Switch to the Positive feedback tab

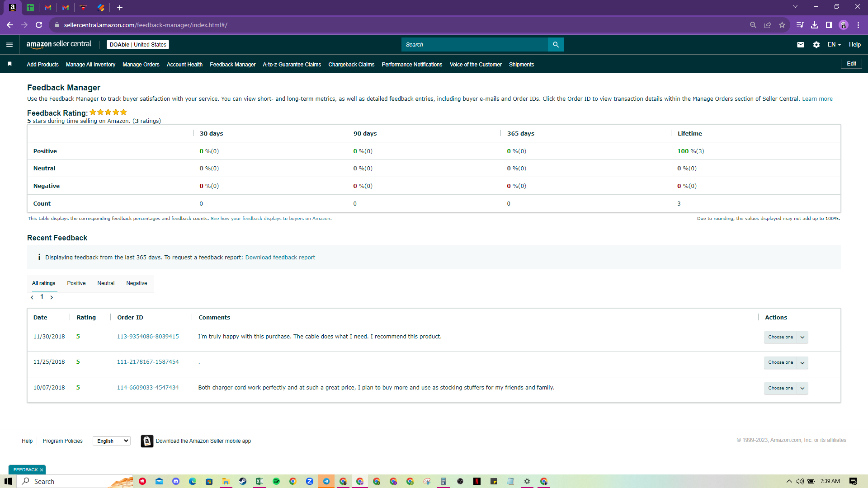76,283
